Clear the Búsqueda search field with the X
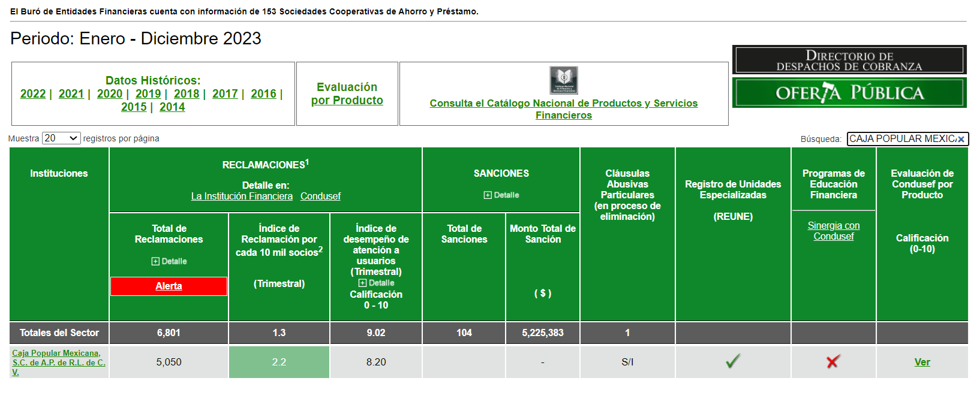This screenshot has width=980, height=393. [x=961, y=139]
